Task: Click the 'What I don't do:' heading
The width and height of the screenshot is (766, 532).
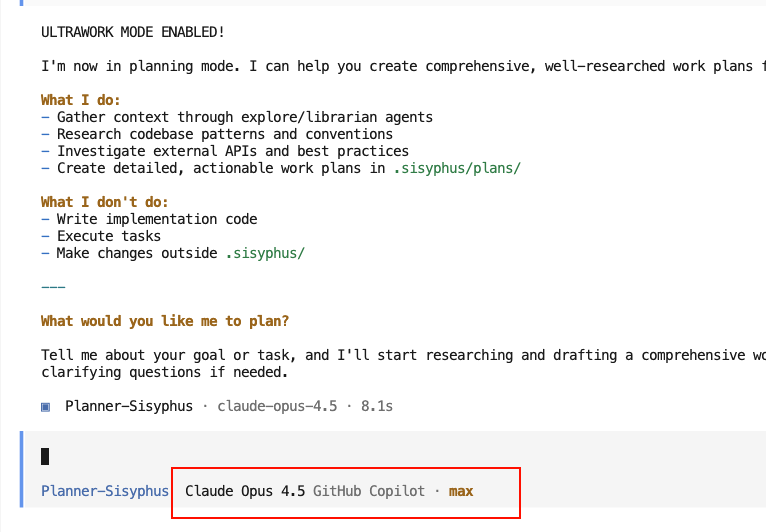Action: [x=105, y=202]
